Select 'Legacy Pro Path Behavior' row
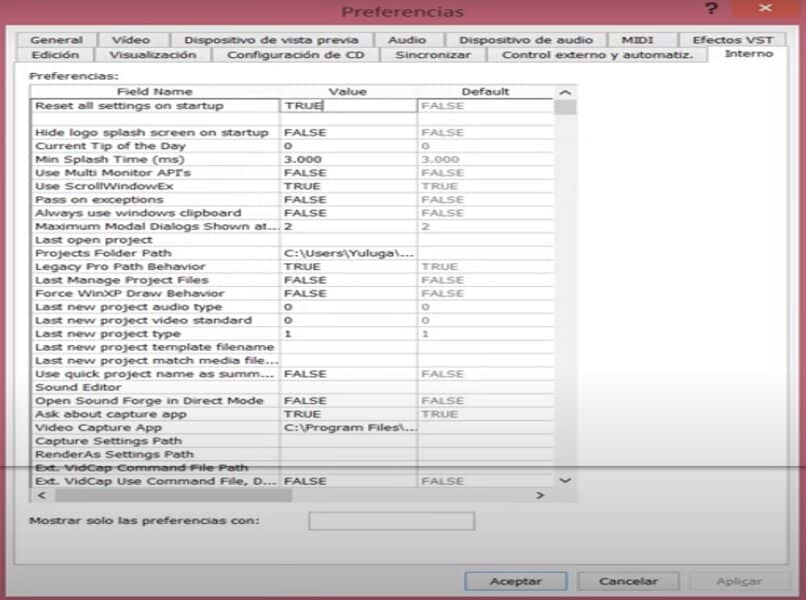 tap(292, 267)
